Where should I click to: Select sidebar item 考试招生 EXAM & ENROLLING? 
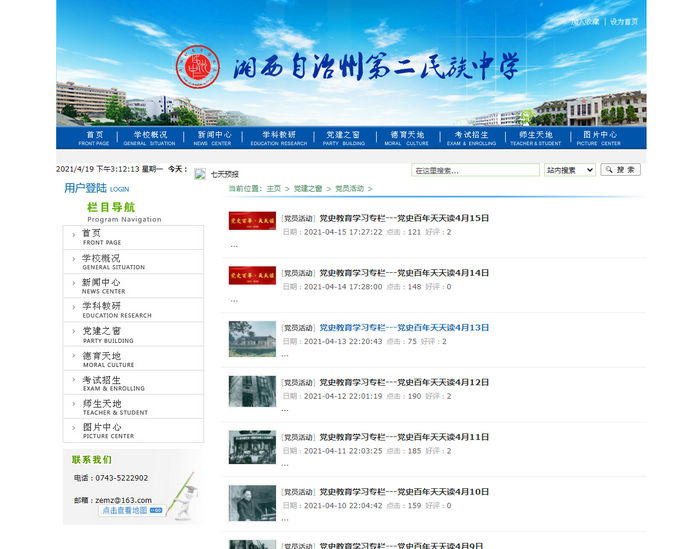[x=133, y=382]
